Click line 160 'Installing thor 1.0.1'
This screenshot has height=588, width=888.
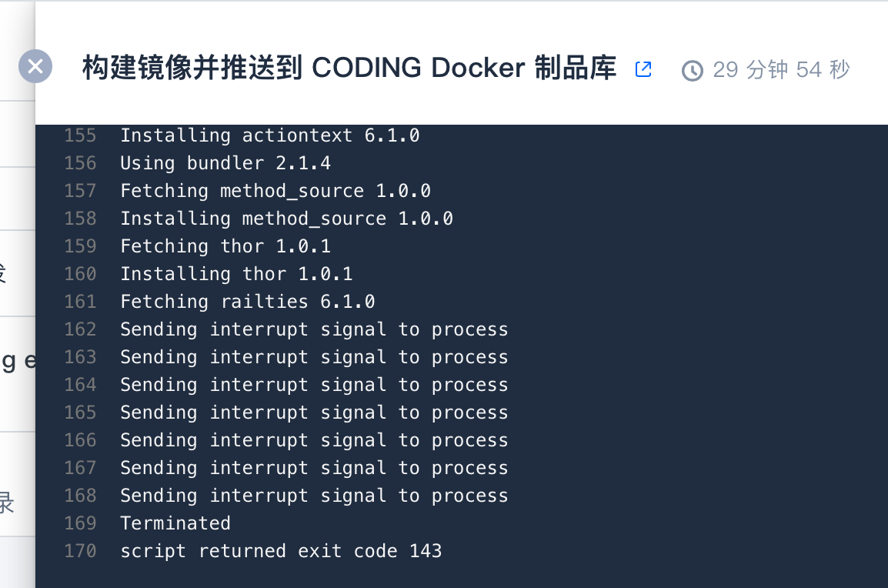coord(237,274)
